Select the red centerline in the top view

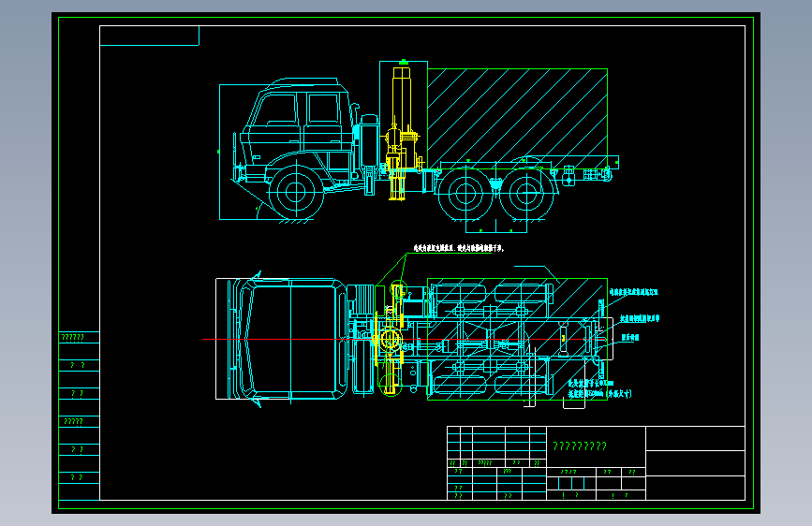point(404,339)
